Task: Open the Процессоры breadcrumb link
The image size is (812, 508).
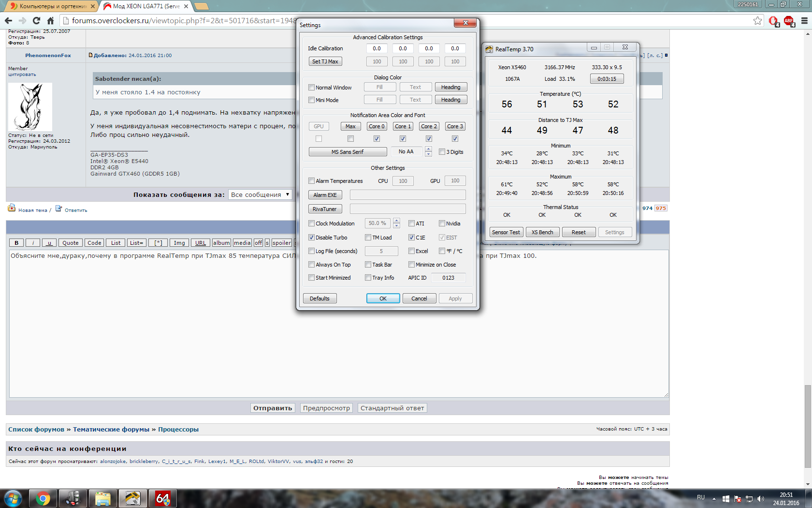Action: (178, 430)
